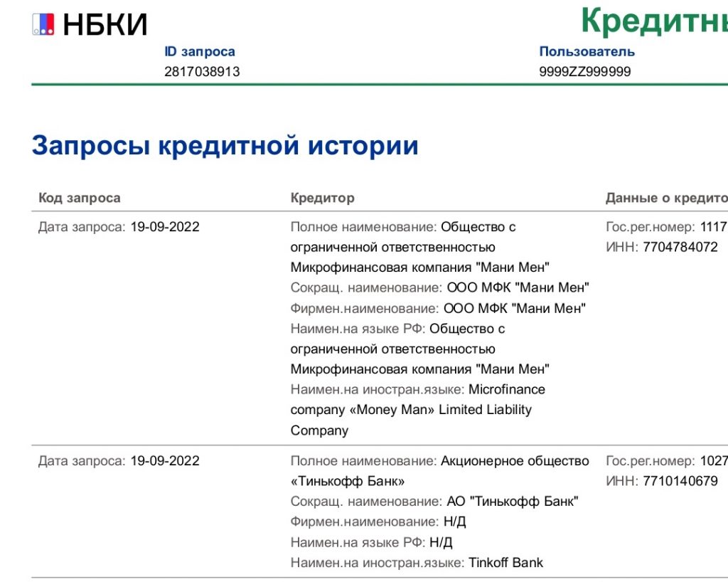Select request ID value 2817038913
Viewport: 728px width, 582px height.
coord(202,72)
